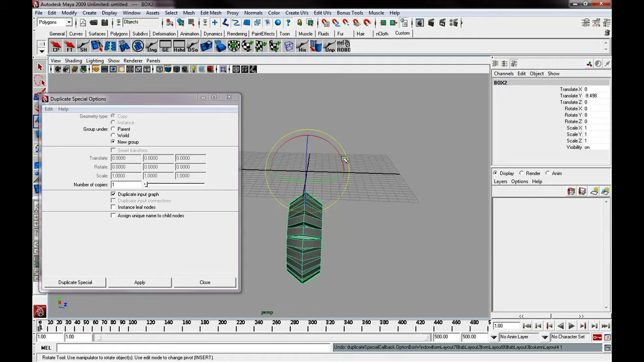Click the Number of copies input field

126,185
